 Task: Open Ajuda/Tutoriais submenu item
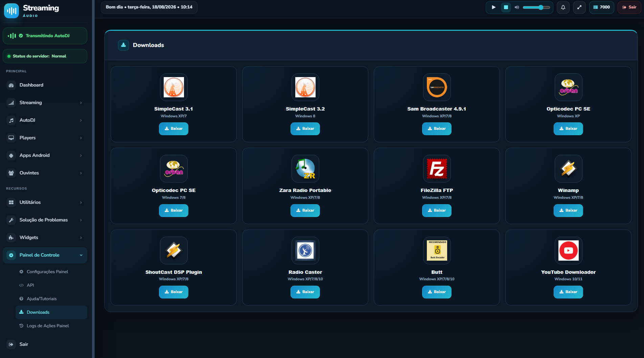coord(51,299)
